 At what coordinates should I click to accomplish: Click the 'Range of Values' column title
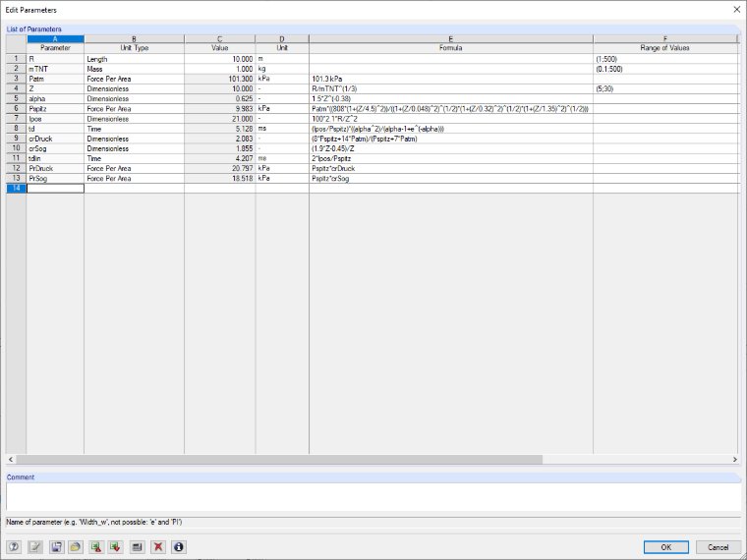pos(665,48)
